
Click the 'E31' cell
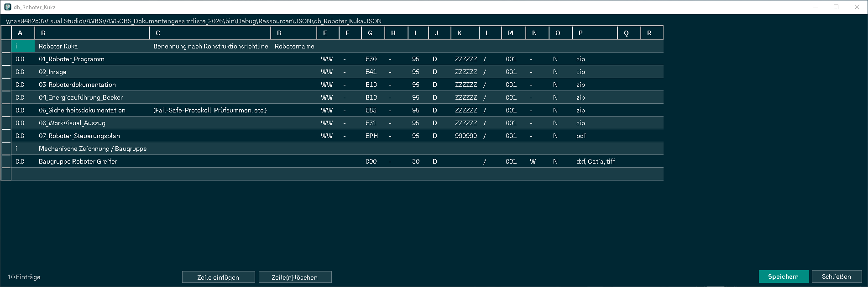click(x=373, y=123)
